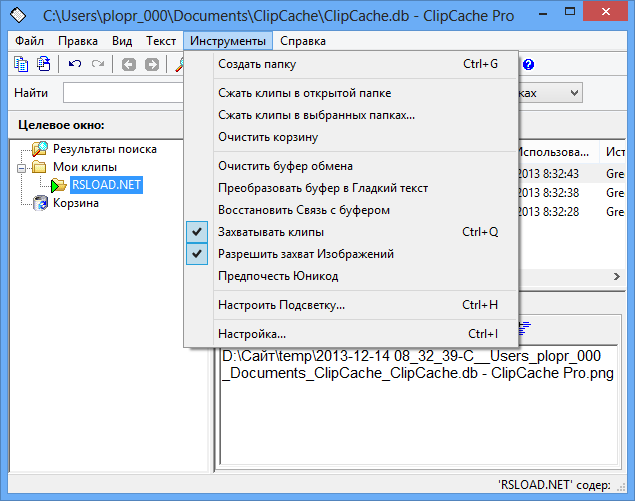Image resolution: width=635 pixels, height=501 pixels.
Task: Collapse the Мои клипы tree node
Action: [21, 167]
